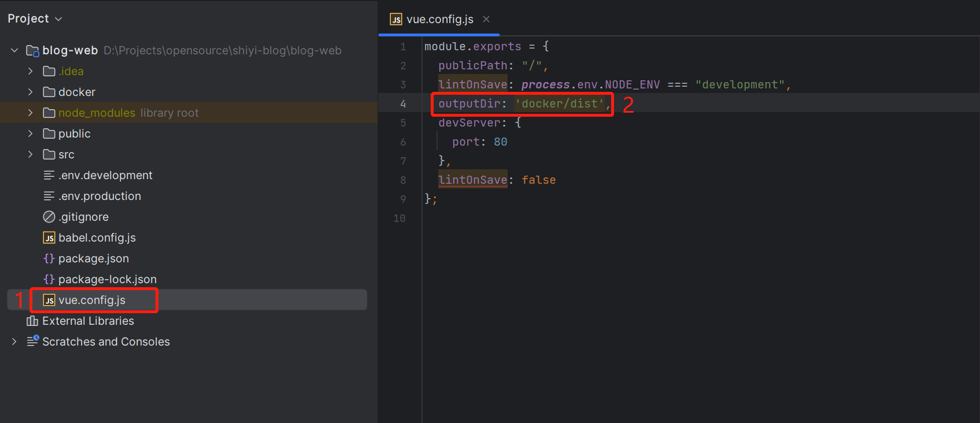Viewport: 980px width, 423px height.
Task: Click the JS icon beside babel.config.js
Action: tap(49, 238)
